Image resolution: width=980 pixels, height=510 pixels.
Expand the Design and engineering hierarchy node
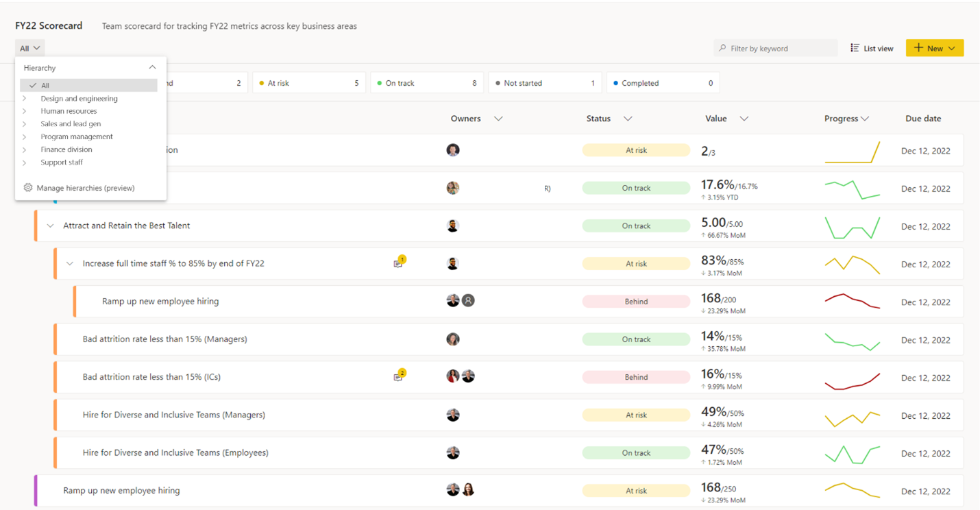[x=25, y=99]
